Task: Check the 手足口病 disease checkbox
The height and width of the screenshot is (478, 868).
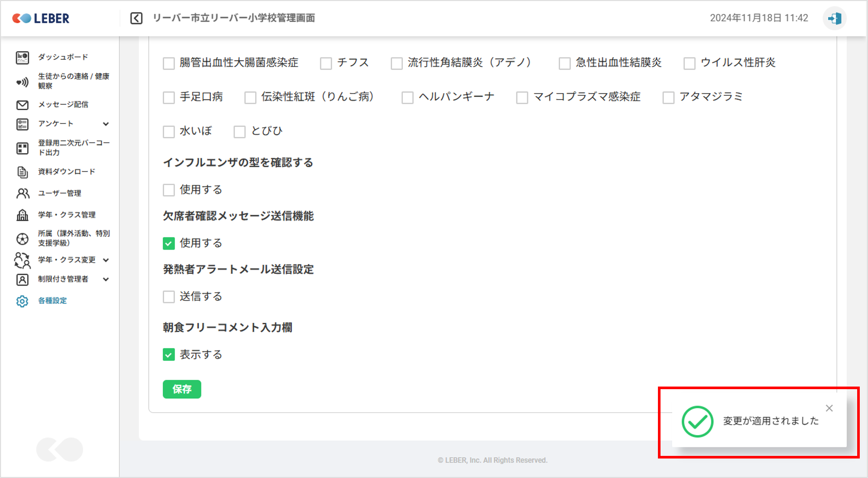Action: tap(169, 98)
